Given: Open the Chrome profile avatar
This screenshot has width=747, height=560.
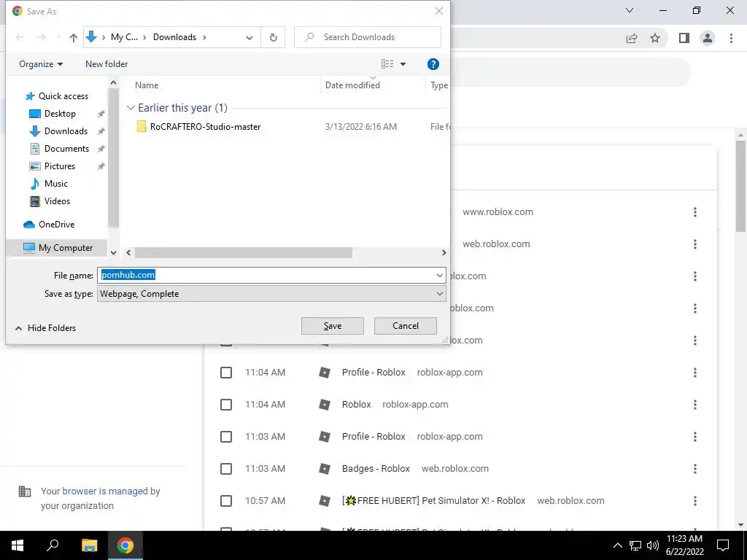Looking at the screenshot, I should [x=708, y=38].
